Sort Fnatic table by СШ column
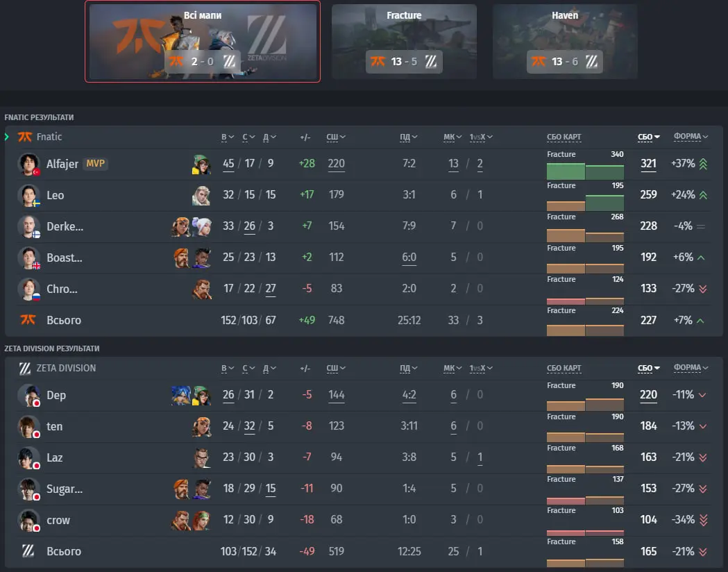This screenshot has width=728, height=572. [336, 137]
